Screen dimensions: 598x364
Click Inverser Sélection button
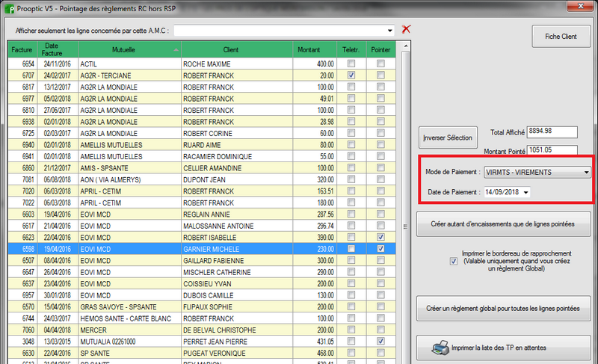[x=448, y=138]
